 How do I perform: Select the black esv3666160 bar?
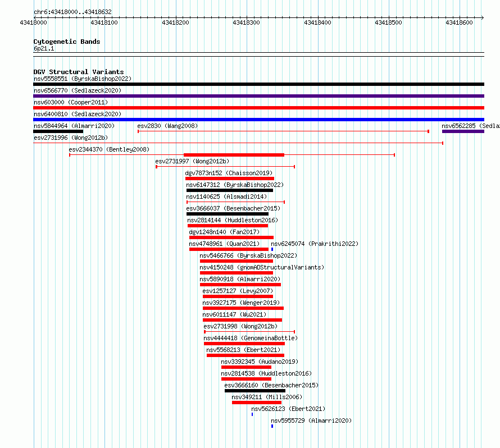(x=255, y=391)
